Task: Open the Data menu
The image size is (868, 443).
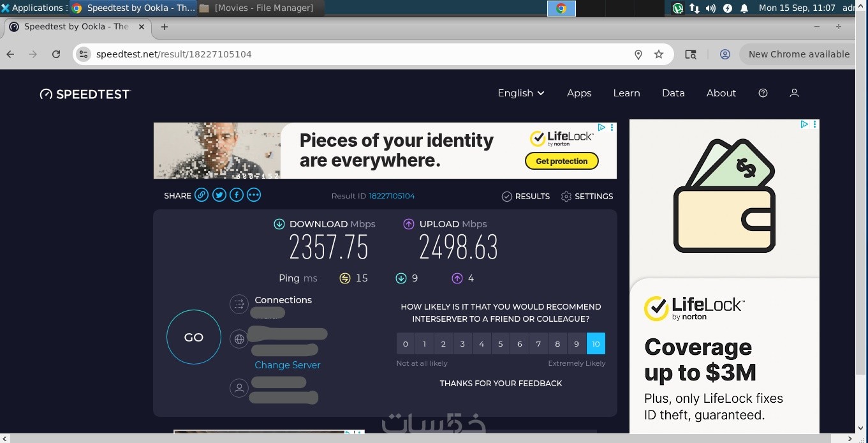Action: tap(673, 93)
